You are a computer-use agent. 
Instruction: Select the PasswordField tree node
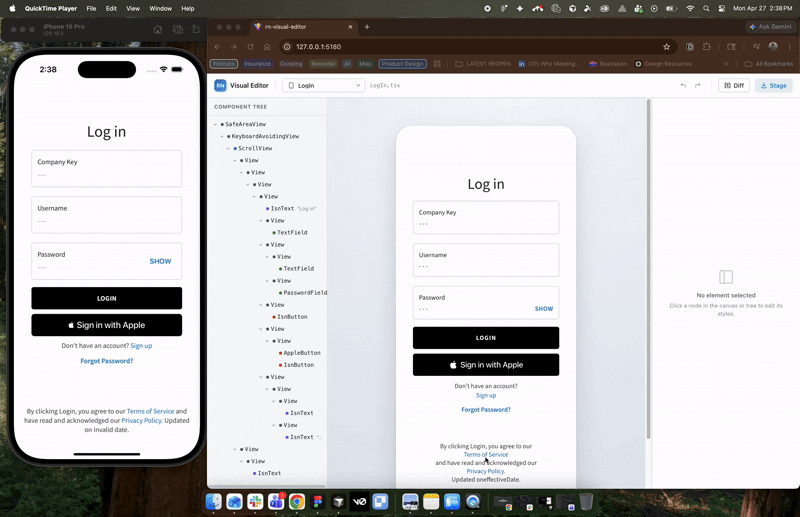(302, 292)
